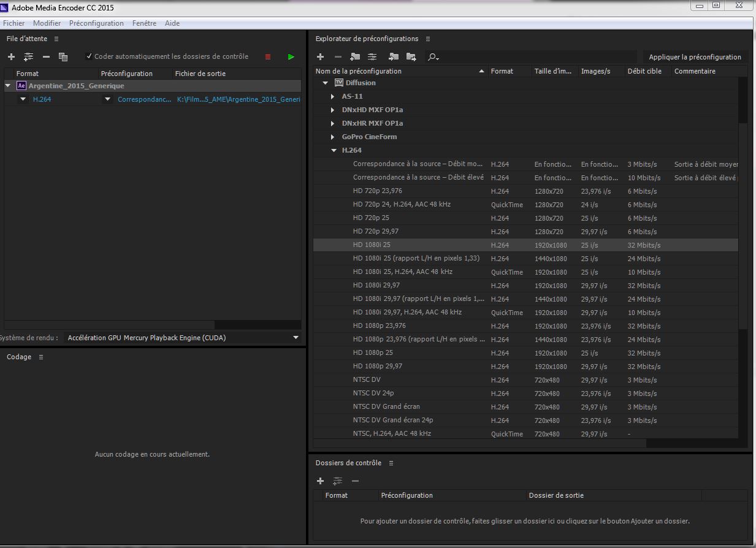Add a watch folder with plus icon
The height and width of the screenshot is (548, 756).
[320, 481]
